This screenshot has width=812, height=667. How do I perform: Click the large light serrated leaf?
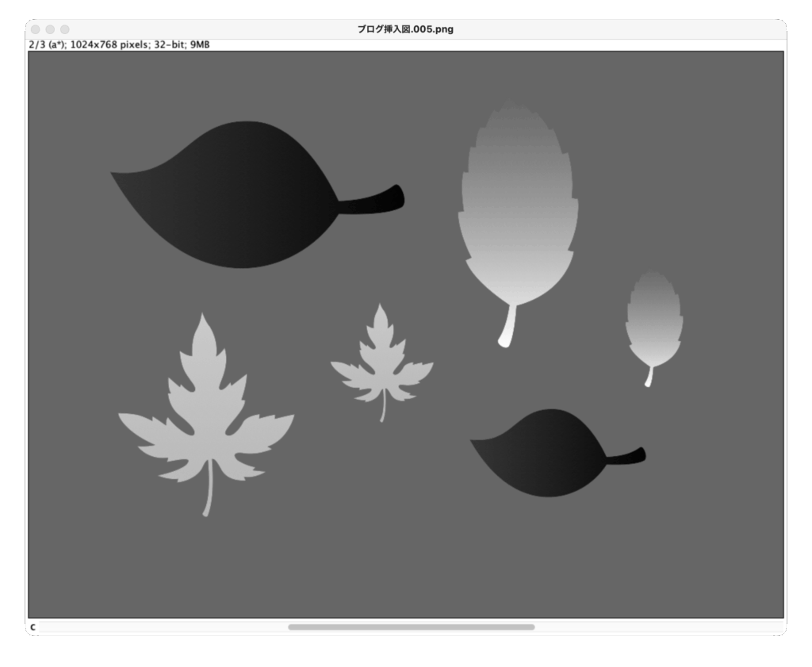pyautogui.click(x=515, y=214)
